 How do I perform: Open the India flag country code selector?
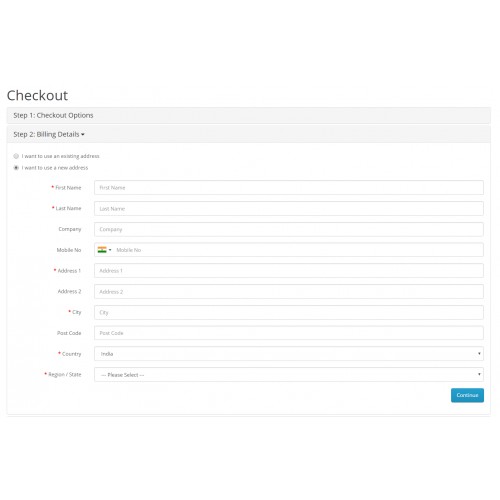click(104, 250)
